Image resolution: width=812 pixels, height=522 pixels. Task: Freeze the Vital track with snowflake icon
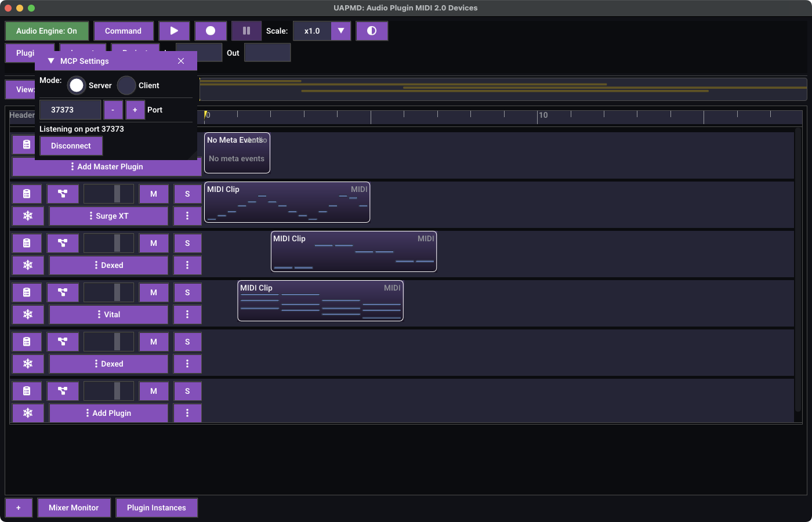[x=28, y=314]
